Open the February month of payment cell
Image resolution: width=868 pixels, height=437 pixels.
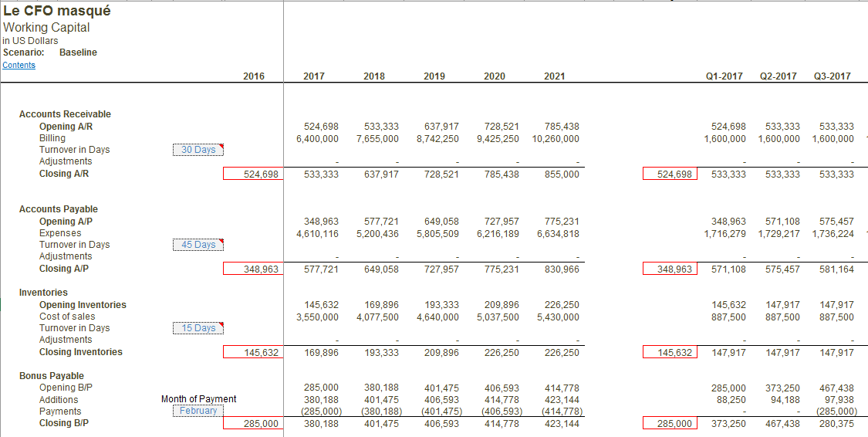[x=198, y=411]
